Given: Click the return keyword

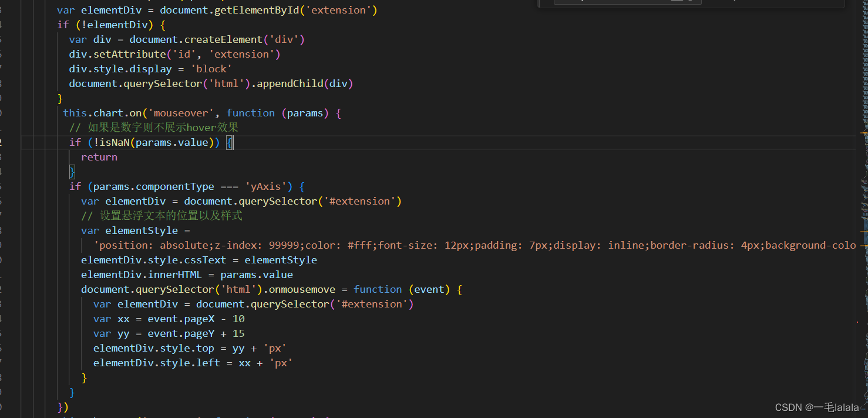Looking at the screenshot, I should (x=99, y=157).
